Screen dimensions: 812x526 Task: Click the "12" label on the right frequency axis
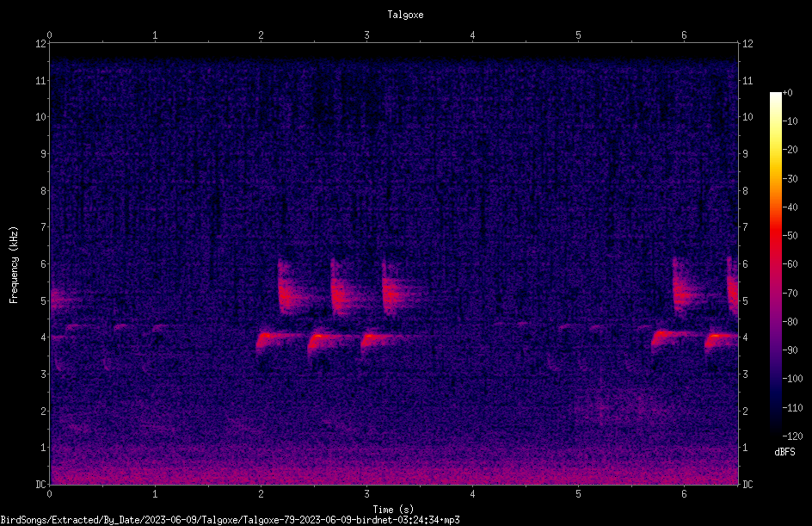click(x=747, y=44)
